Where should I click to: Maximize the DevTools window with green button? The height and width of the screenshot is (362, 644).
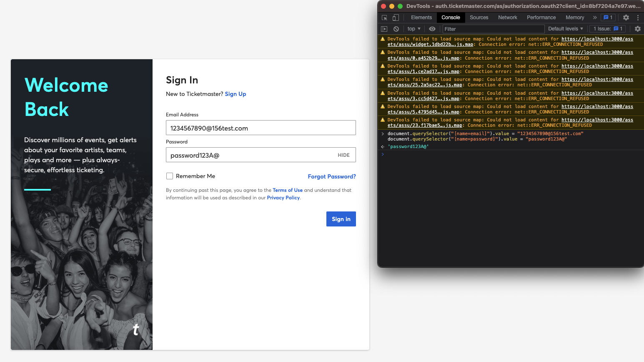click(400, 6)
